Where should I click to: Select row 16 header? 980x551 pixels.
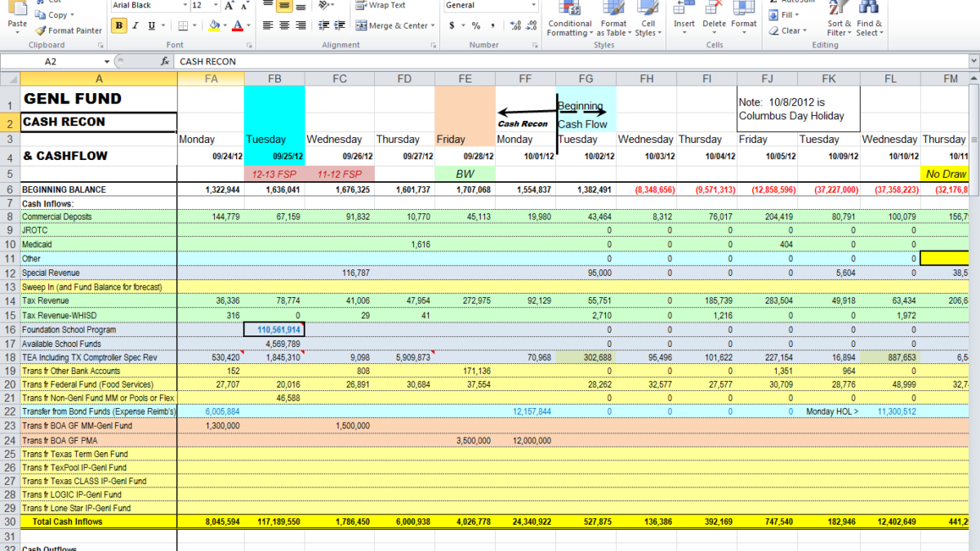[x=10, y=329]
